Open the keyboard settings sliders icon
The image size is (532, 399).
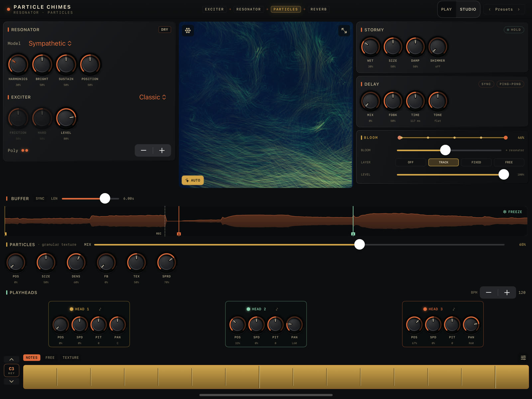coord(523,358)
